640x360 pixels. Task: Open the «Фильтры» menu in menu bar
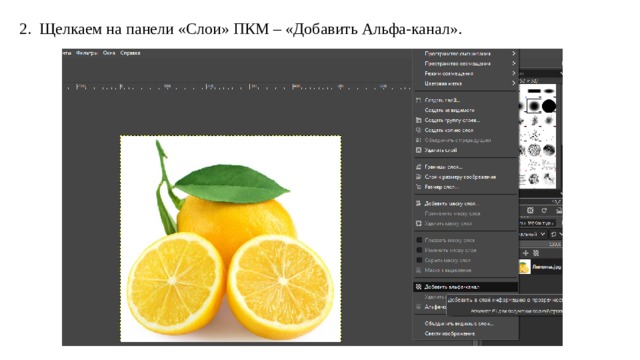pos(87,53)
